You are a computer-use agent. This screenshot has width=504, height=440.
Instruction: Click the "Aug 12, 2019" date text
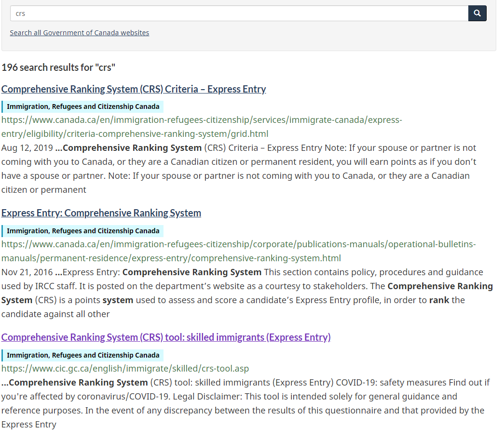click(27, 148)
